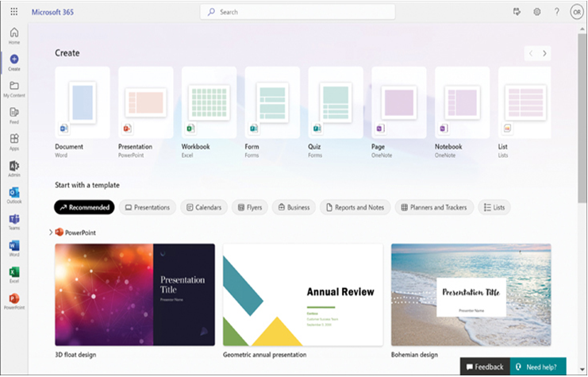The height and width of the screenshot is (377, 588).
Task: Select Reports and Notes filter
Action: point(355,207)
